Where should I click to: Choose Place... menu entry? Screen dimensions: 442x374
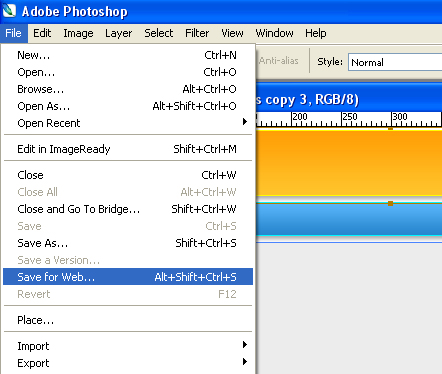point(128,320)
